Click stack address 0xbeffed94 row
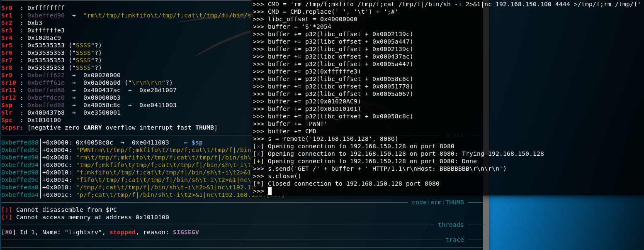Screen dimensions: 644x250 pyautogui.click(x=126, y=165)
